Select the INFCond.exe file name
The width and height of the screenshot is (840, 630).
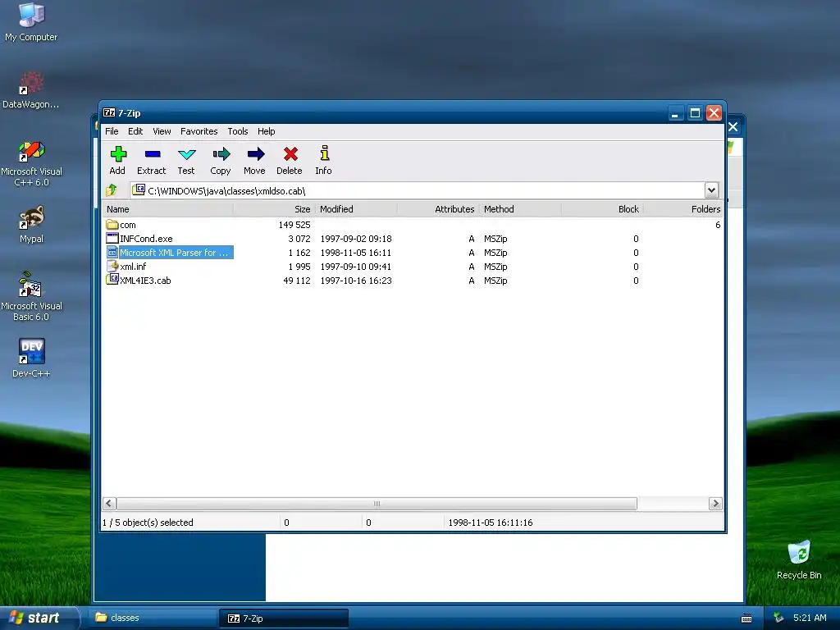[x=146, y=239]
